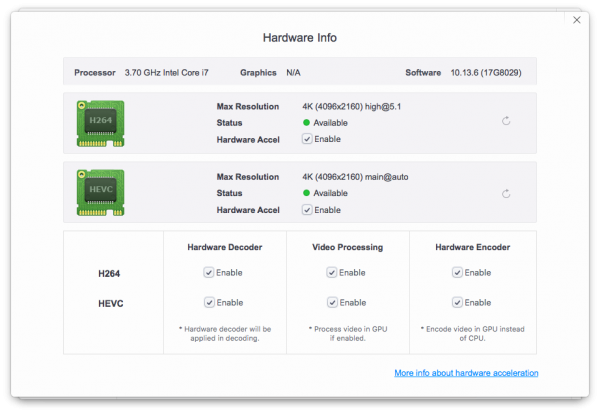Toggle H264 Hardware Accel Enable checkbox
Image resolution: width=600 pixels, height=413 pixels.
[x=307, y=139]
